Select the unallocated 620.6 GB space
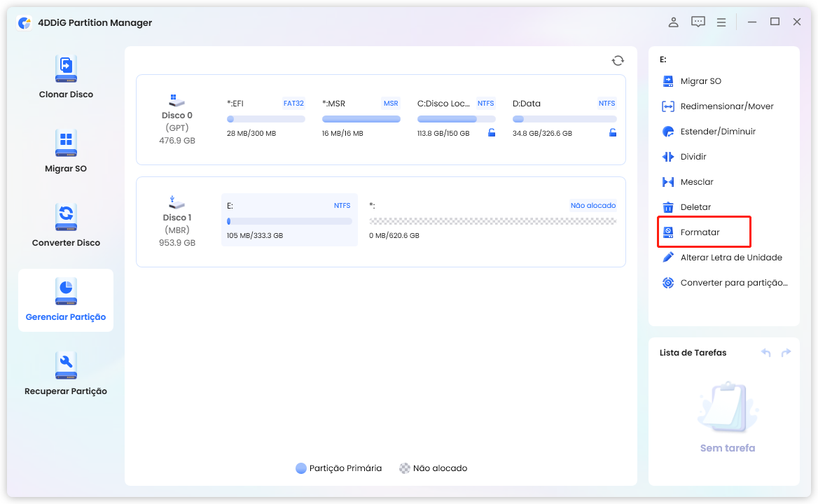Screen dimensions: 818x504 point(492,220)
